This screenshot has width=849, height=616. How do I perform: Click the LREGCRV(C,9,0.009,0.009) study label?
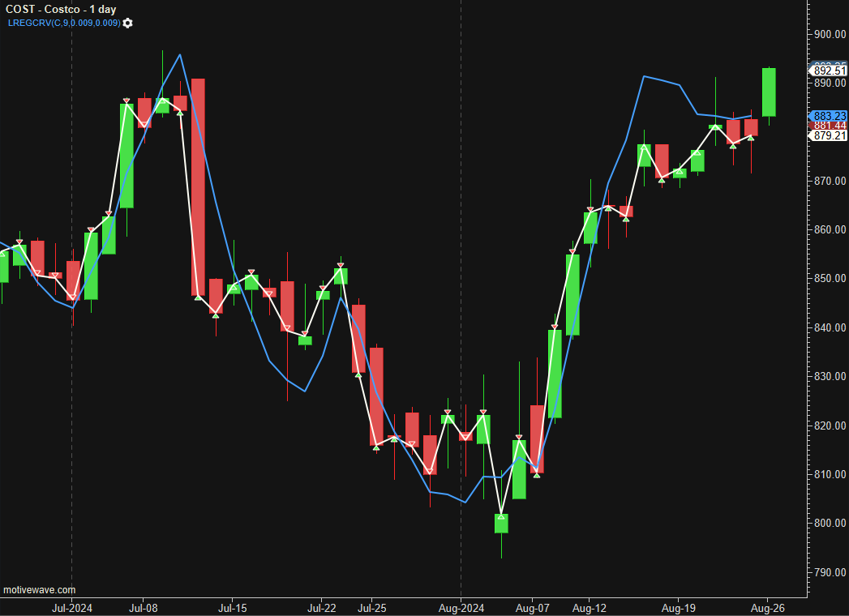pyautogui.click(x=64, y=23)
